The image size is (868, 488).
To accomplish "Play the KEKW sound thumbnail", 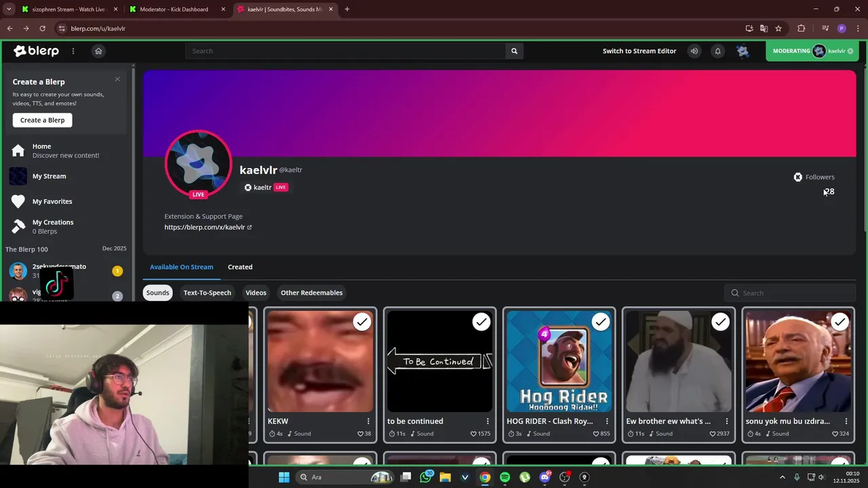I will coord(320,361).
